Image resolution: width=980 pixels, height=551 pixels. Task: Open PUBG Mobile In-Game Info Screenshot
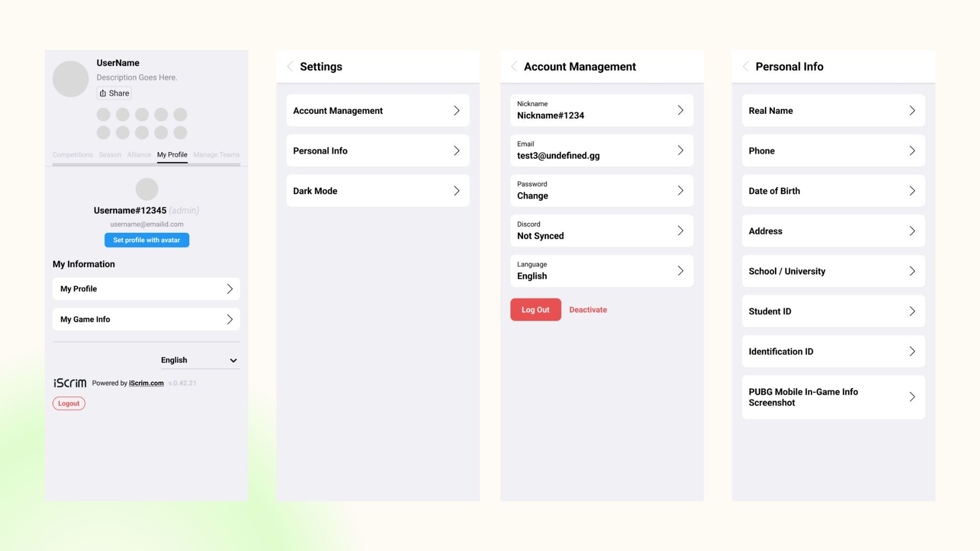tap(833, 397)
